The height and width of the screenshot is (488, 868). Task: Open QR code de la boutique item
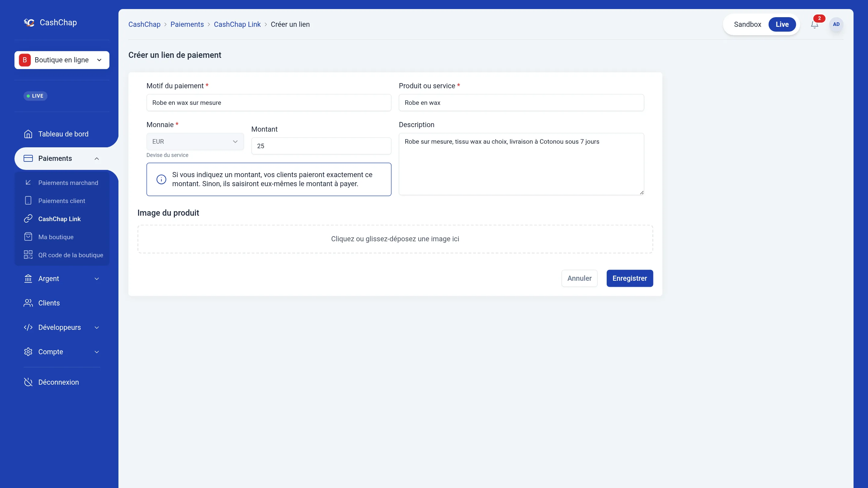coord(62,255)
